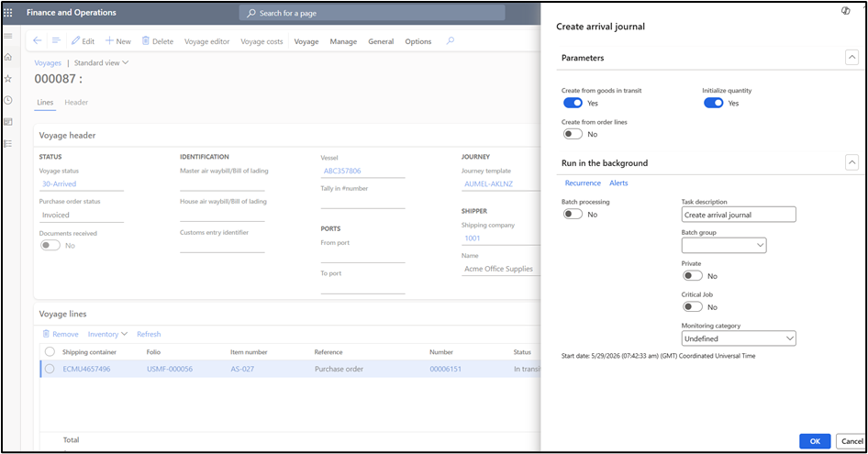868x454 pixels.
Task: Switch to the Lines tab
Action: [x=45, y=103]
